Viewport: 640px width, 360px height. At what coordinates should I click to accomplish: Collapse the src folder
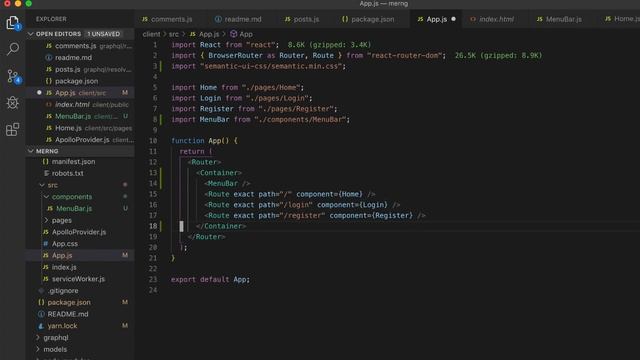[x=42, y=185]
